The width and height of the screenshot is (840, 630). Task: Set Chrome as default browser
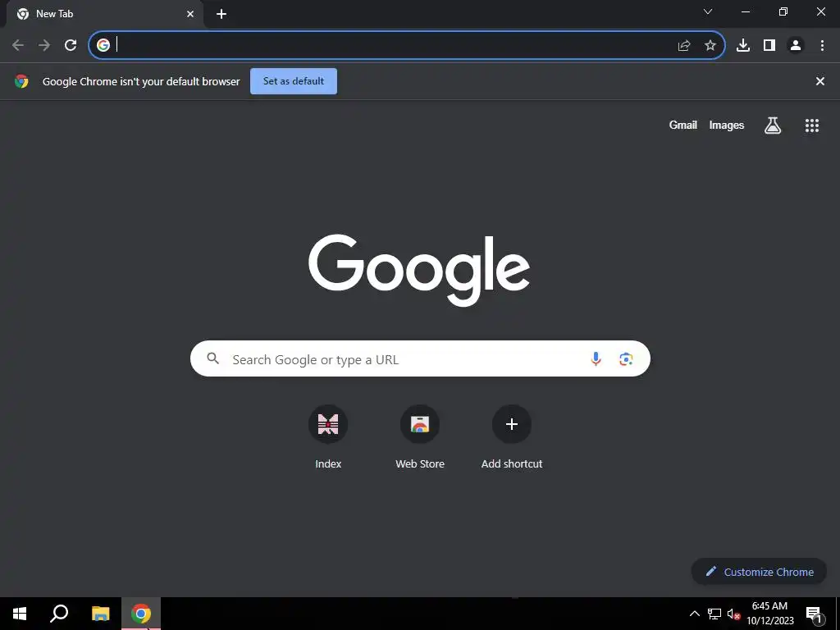point(294,81)
